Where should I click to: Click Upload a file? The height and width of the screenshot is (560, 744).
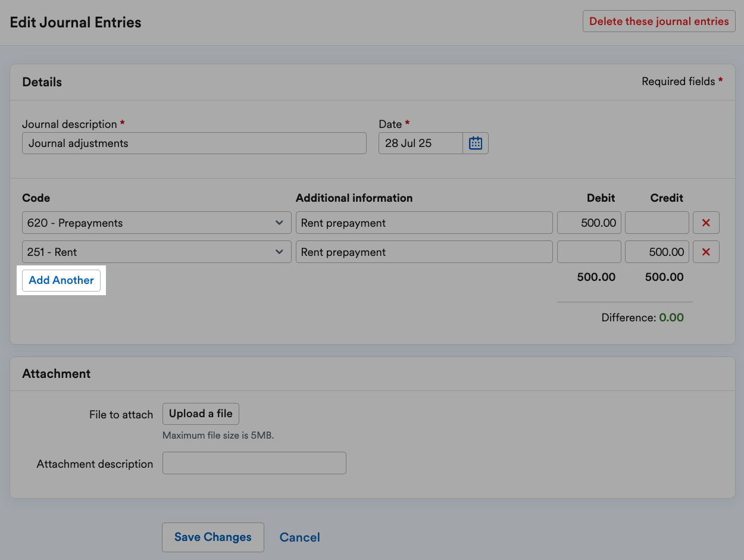(201, 414)
